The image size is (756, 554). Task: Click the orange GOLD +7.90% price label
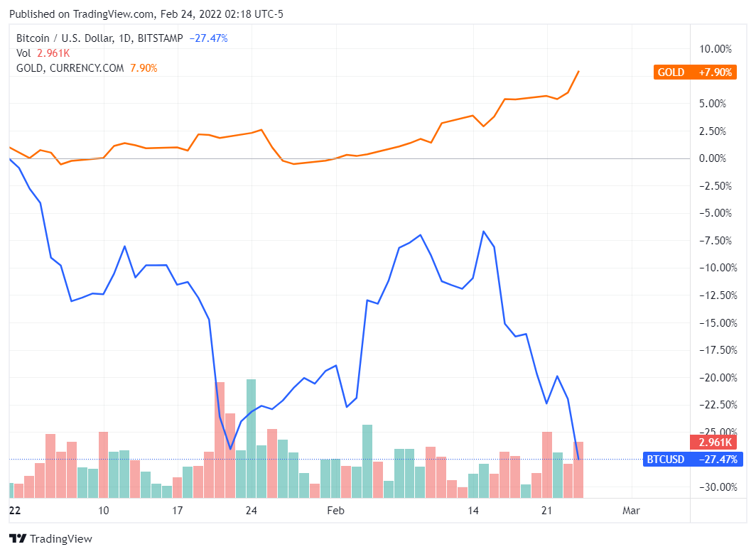pyautogui.click(x=695, y=72)
